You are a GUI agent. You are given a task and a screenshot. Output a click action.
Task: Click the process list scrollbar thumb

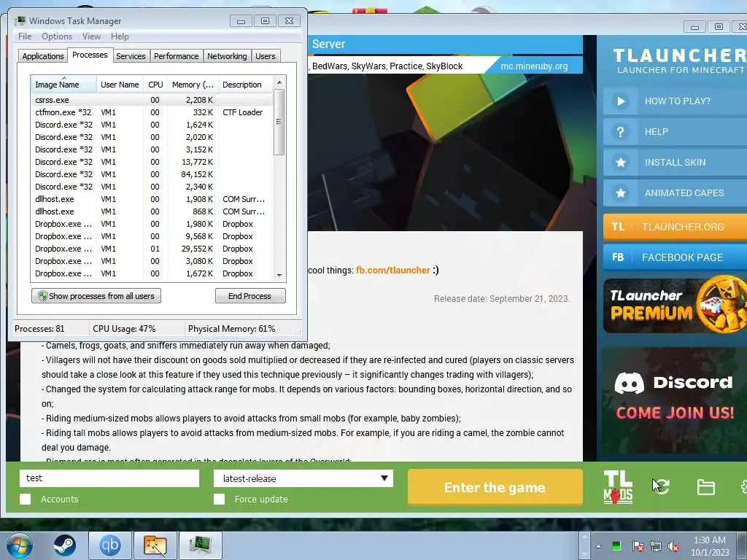click(x=279, y=122)
